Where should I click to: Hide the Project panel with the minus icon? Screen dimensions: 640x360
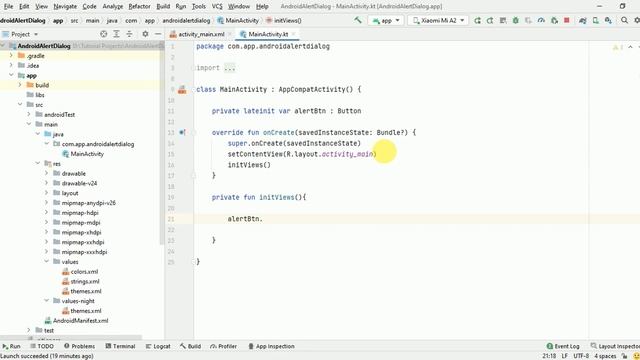[x=158, y=34]
